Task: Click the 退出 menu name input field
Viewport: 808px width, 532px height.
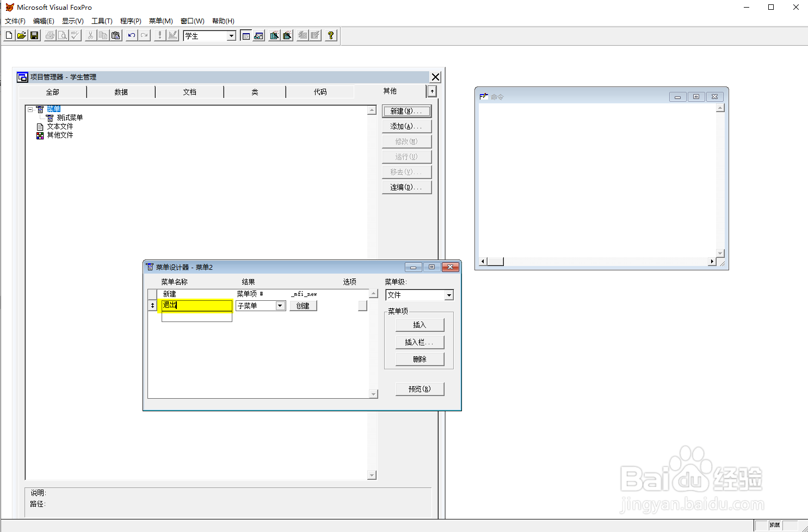Action: click(196, 306)
